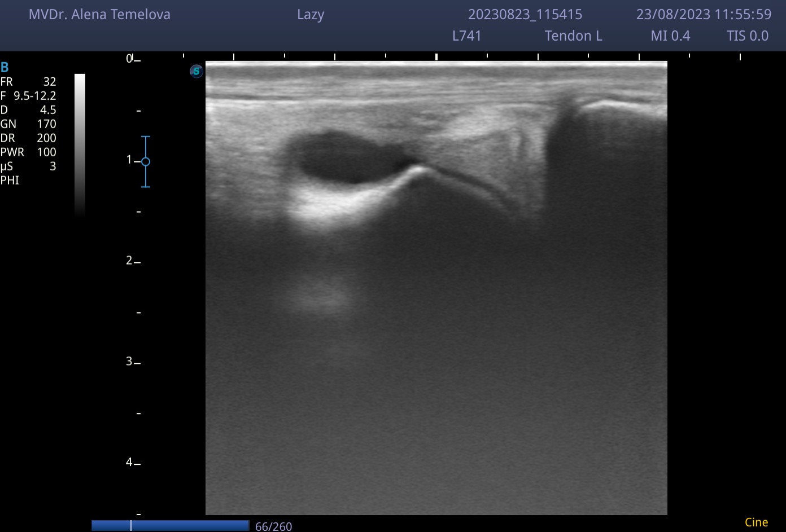This screenshot has height=532, width=786.
Task: Toggle the PHI harmonic imaging label
Action: coord(10,181)
